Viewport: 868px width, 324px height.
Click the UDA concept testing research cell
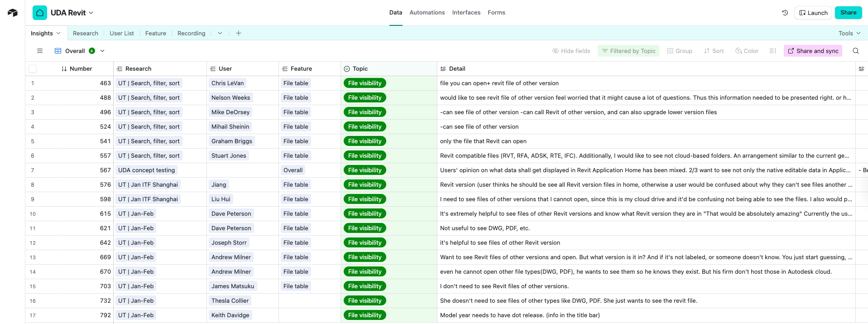[x=146, y=170]
